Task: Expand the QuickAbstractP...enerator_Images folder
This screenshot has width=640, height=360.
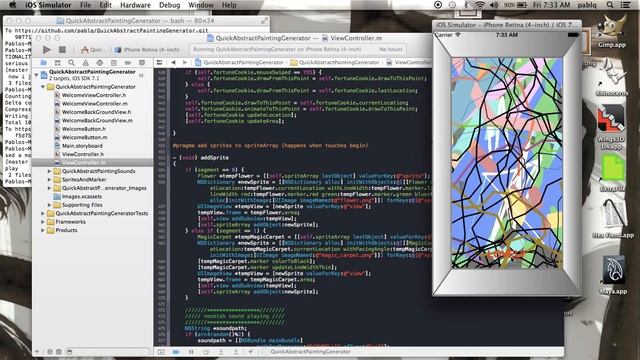Action: pos(49,188)
